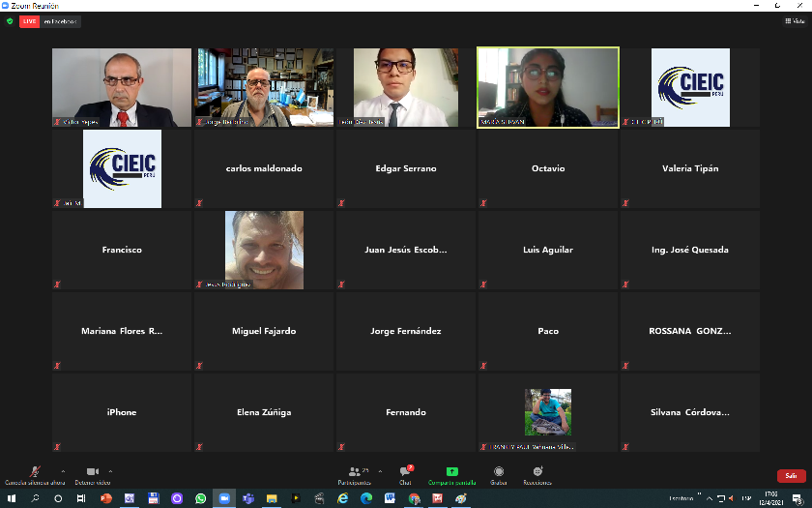Select the Edgar Serrano participant tile
The image size is (812, 508).
(x=406, y=168)
